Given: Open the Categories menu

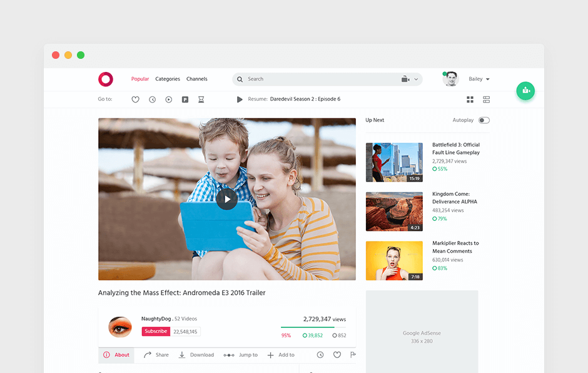Looking at the screenshot, I should (168, 79).
